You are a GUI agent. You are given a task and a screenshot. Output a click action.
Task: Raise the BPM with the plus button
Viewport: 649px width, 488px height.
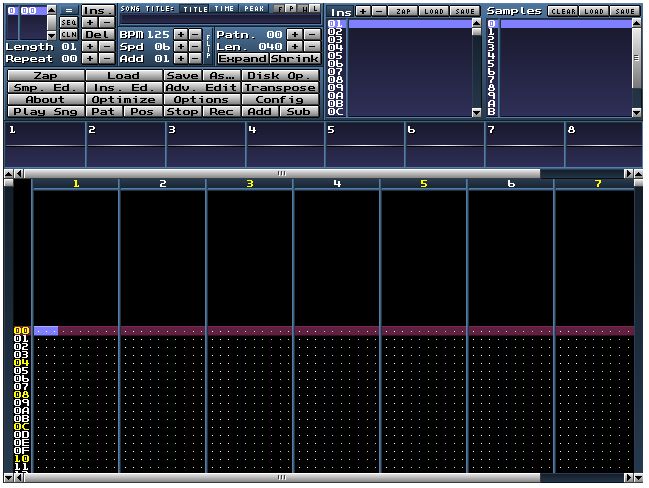point(180,34)
